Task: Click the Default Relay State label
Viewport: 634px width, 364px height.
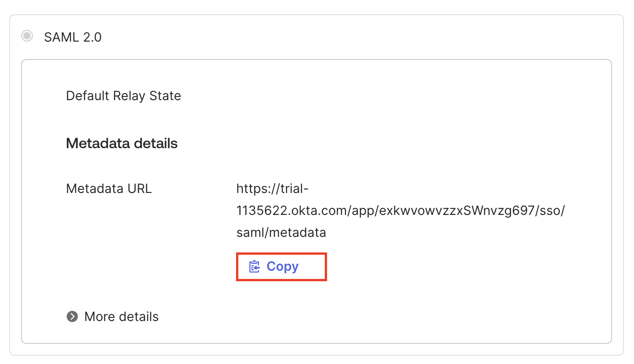Action: point(124,96)
